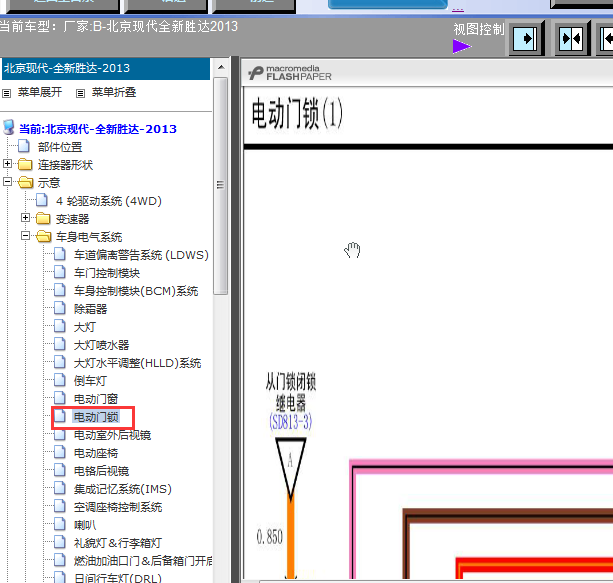This screenshot has height=583, width=613.
Task: Click the document icon beside 除霜器
Action: [x=59, y=308]
